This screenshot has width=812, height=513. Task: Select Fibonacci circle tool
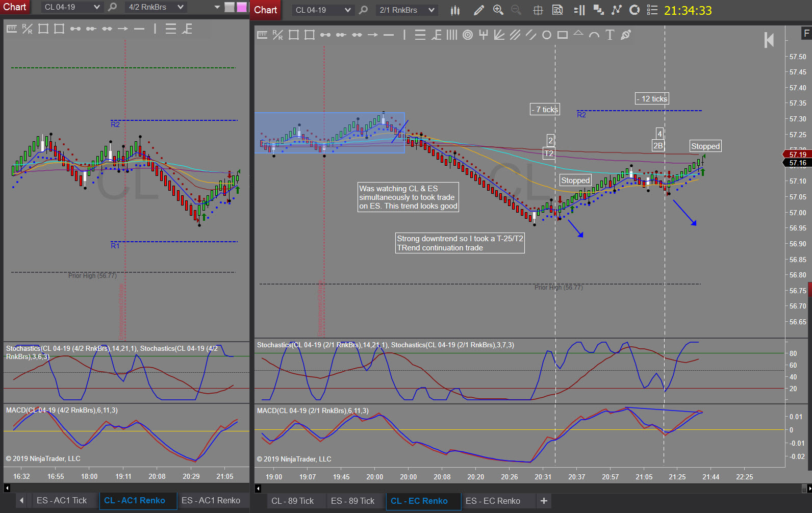[468, 35]
